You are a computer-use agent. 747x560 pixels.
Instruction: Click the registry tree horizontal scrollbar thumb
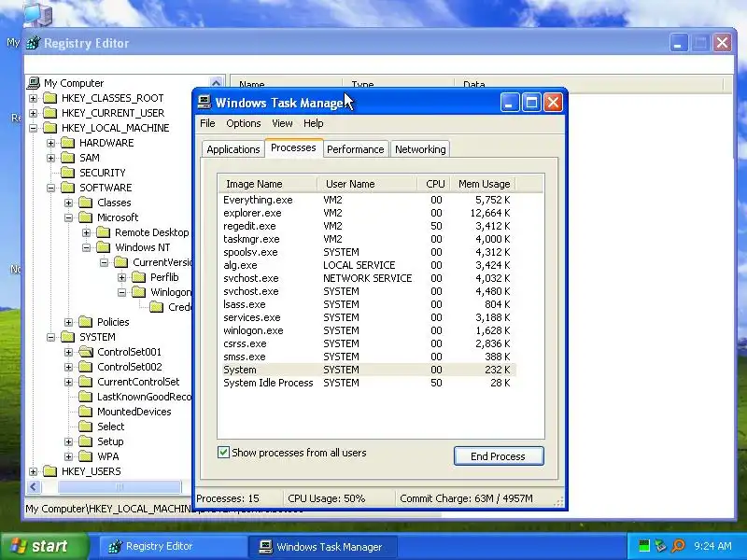(x=120, y=486)
